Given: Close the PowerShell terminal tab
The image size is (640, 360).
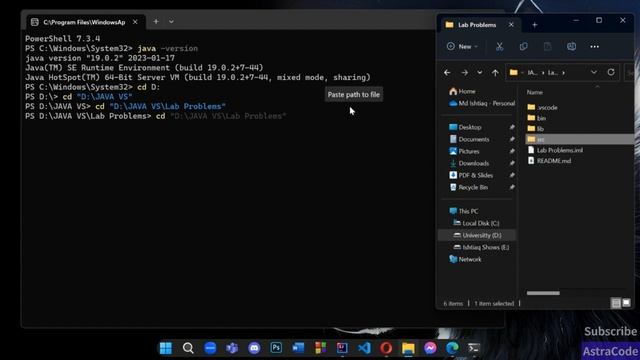Looking at the screenshot, I should click(135, 22).
